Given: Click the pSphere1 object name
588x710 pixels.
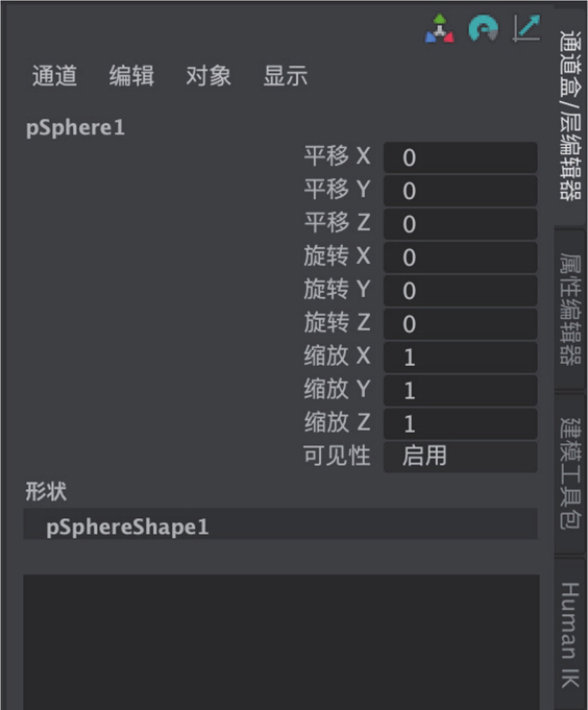Looking at the screenshot, I should tap(76, 127).
